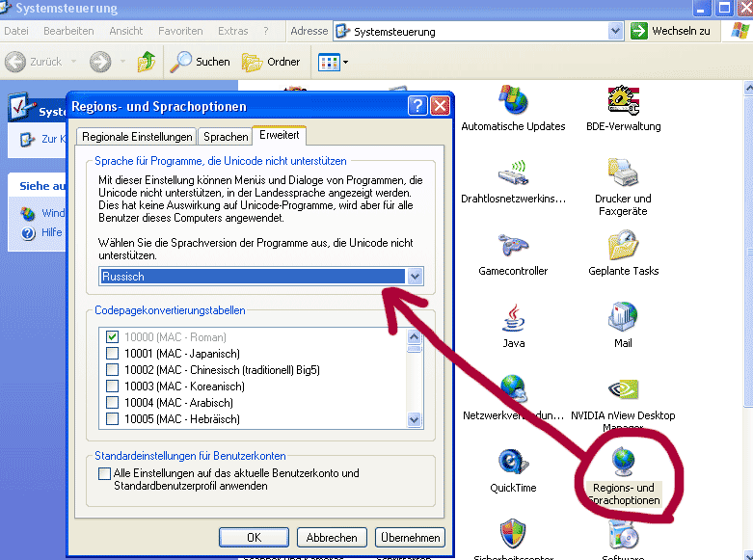Image resolution: width=753 pixels, height=560 pixels.
Task: Enable 10005 (MAC - Hebräisch) checkbox
Action: pos(113,419)
